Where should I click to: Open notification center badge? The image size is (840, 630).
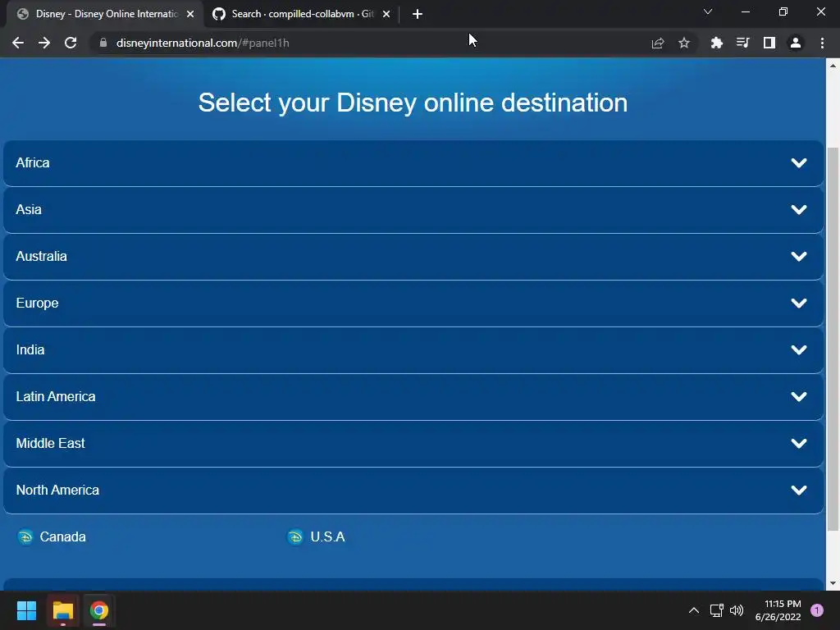coord(817,610)
